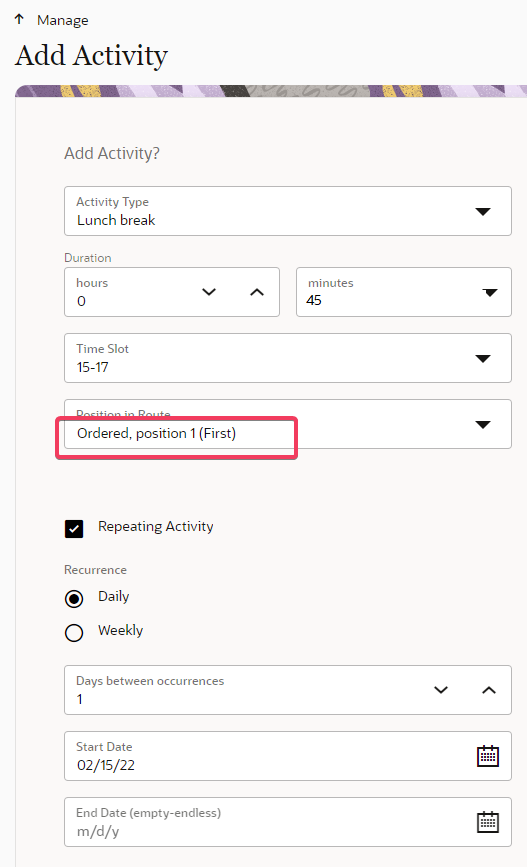The height and width of the screenshot is (867, 527).
Task: Open the Position in Route dropdown arrow
Action: coord(483,424)
